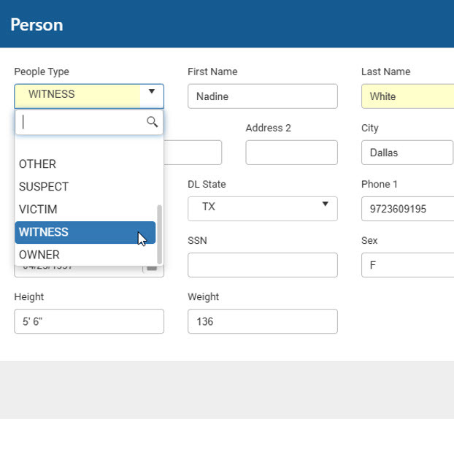
Task: Edit the Height field 5' 6"
Action: [89, 321]
